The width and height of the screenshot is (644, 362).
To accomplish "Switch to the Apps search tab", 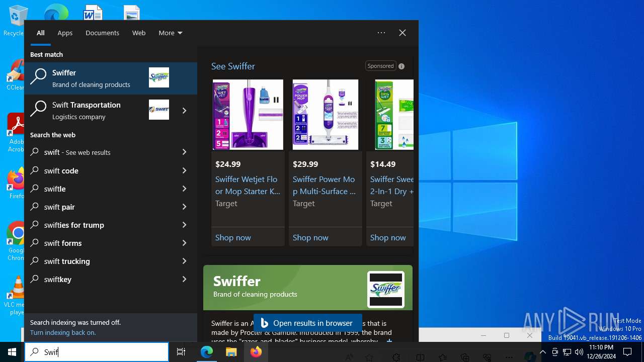I will click(x=65, y=33).
